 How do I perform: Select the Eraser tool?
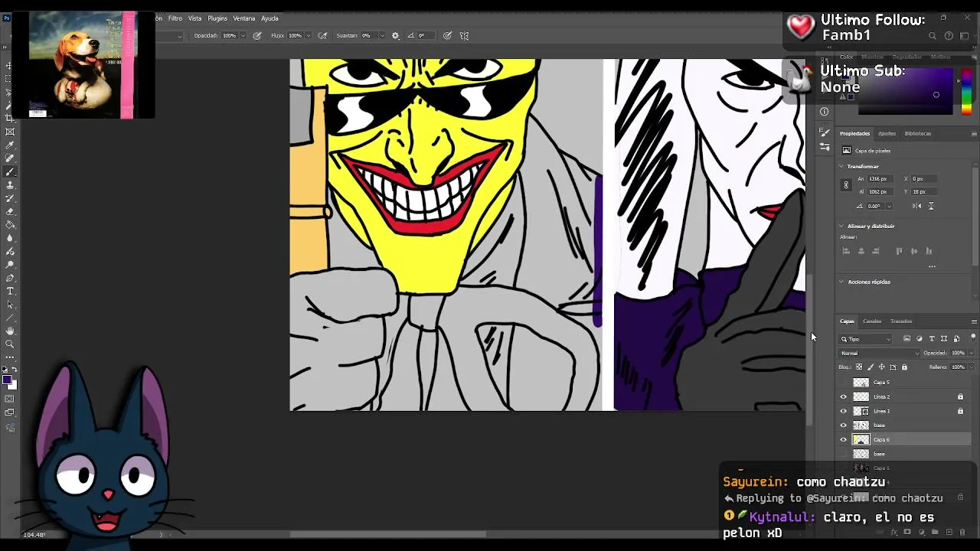point(10,211)
